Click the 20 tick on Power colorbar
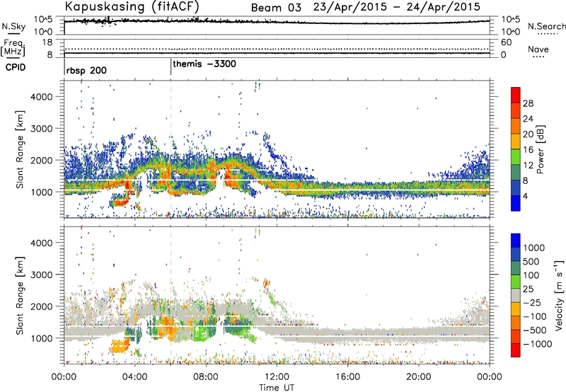 528,134
